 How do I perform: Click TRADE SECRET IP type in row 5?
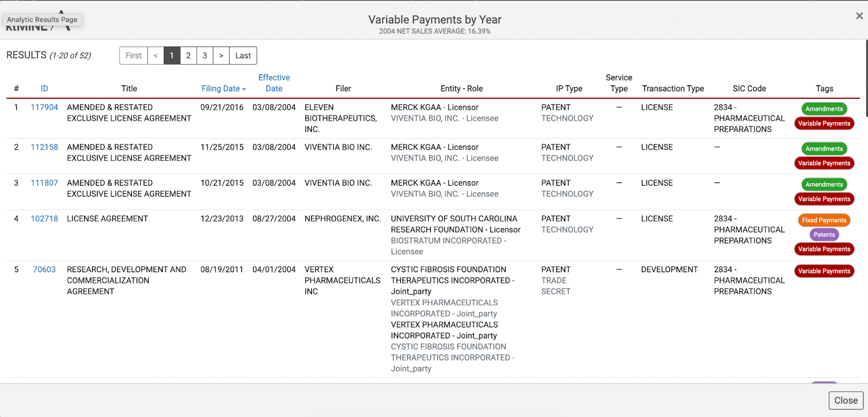click(556, 286)
